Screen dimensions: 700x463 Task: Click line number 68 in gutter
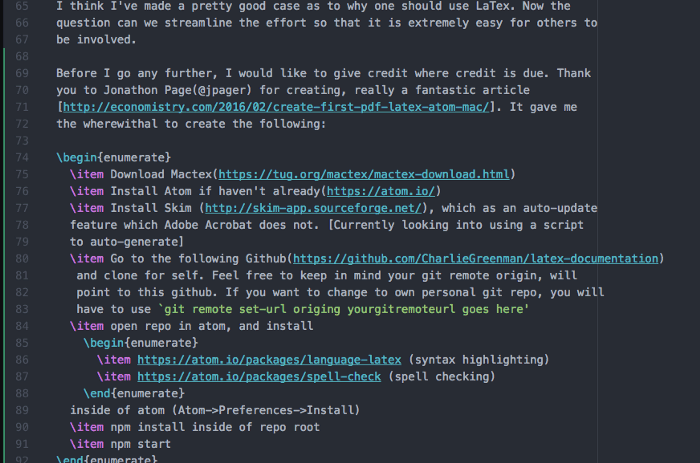22,57
